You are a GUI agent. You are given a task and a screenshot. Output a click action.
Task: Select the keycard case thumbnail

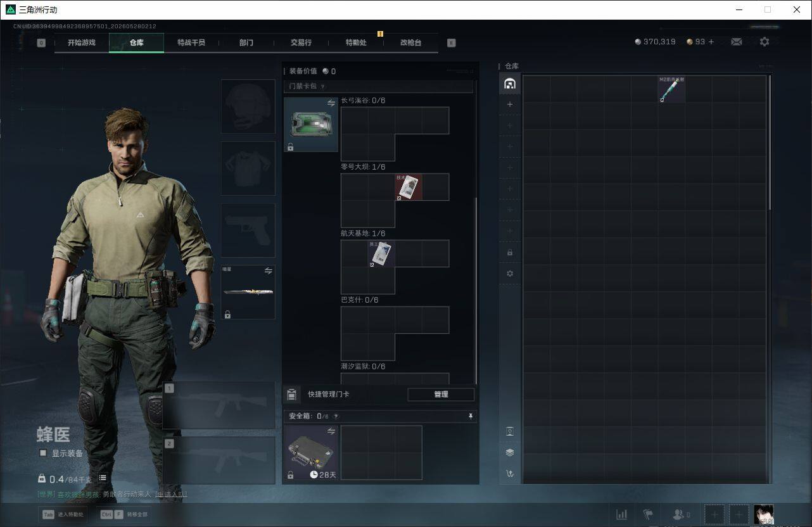[311, 125]
